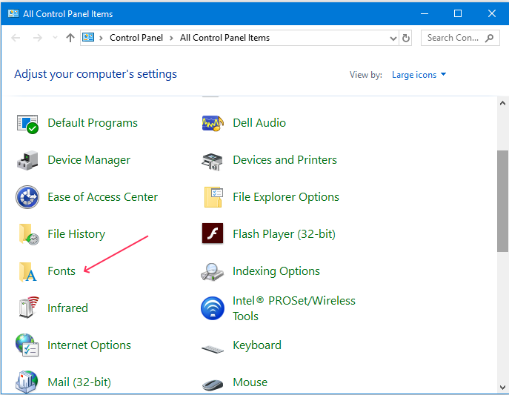Click the scrollbar up arrow
The height and width of the screenshot is (395, 509).
point(502,103)
